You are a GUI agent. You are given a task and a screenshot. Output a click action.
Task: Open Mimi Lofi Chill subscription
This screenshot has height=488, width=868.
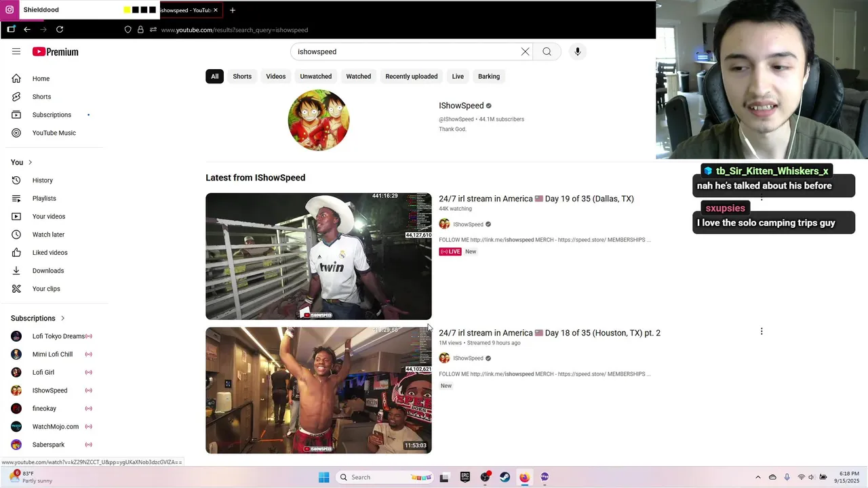[x=53, y=354]
